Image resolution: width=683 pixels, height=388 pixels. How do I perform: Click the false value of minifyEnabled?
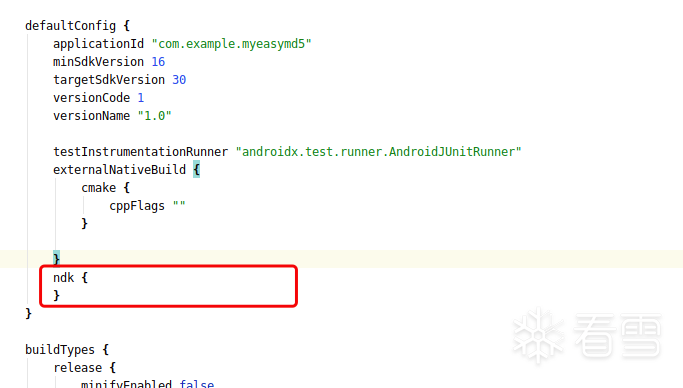(x=196, y=385)
